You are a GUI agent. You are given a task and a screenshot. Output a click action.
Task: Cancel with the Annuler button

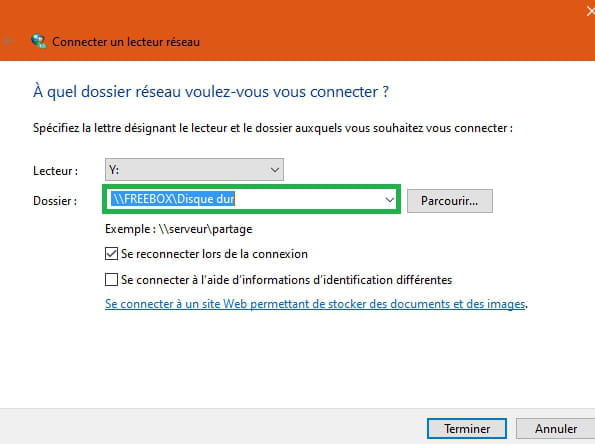556,428
